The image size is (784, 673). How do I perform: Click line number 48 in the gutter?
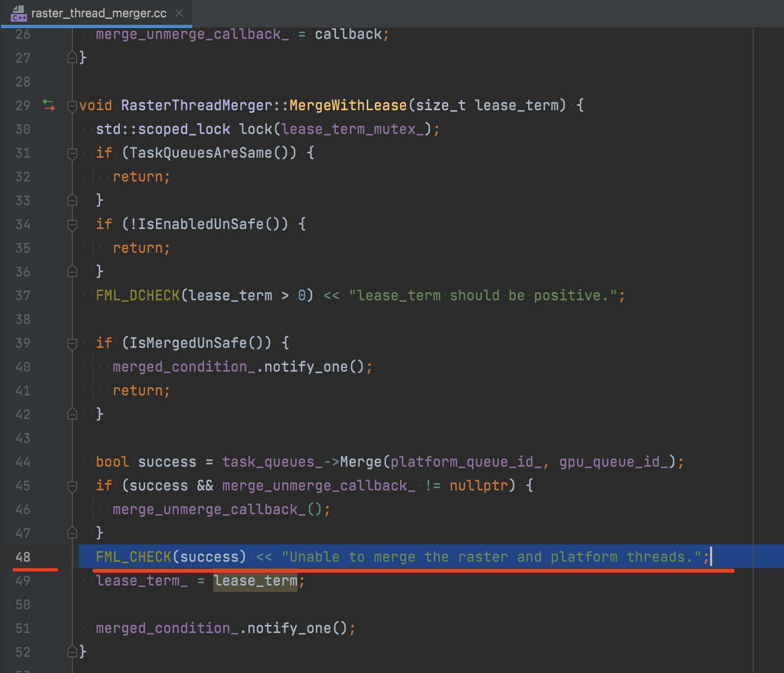pyautogui.click(x=23, y=557)
